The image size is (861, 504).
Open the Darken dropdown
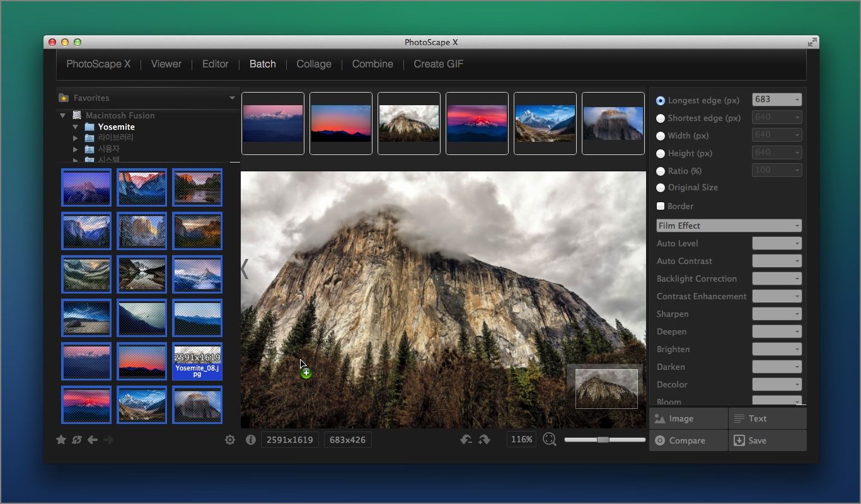(777, 367)
